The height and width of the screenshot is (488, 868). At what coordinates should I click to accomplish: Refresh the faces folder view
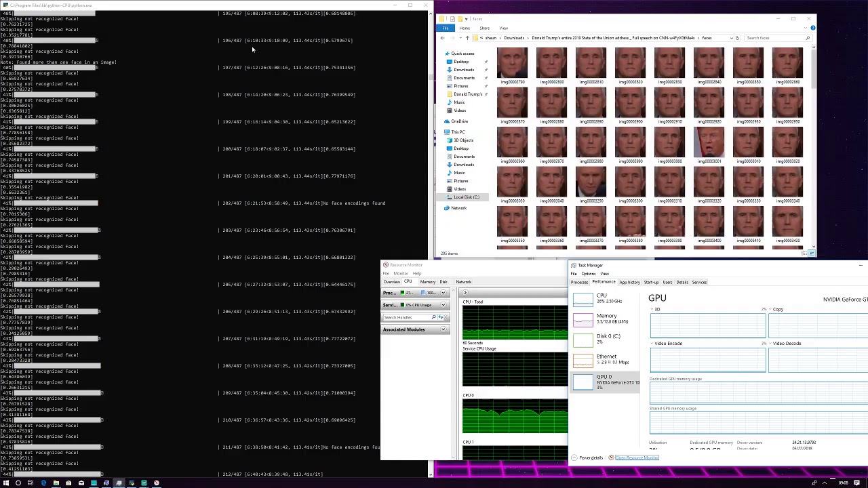click(x=737, y=38)
